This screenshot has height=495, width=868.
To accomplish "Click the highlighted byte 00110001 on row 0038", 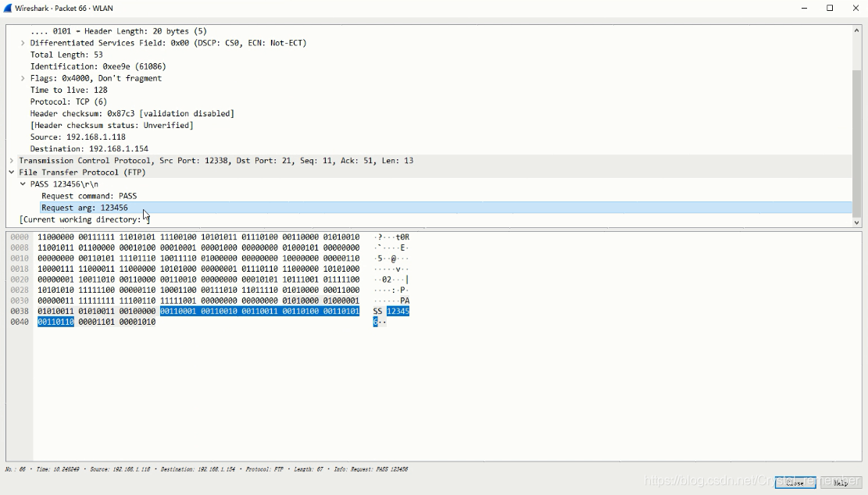I will point(178,312).
